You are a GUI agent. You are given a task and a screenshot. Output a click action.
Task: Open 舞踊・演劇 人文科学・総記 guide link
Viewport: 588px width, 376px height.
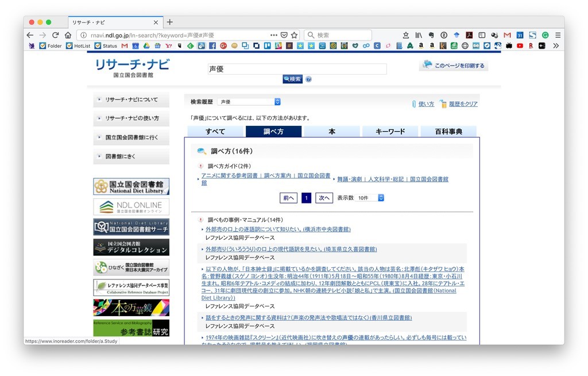pyautogui.click(x=393, y=179)
